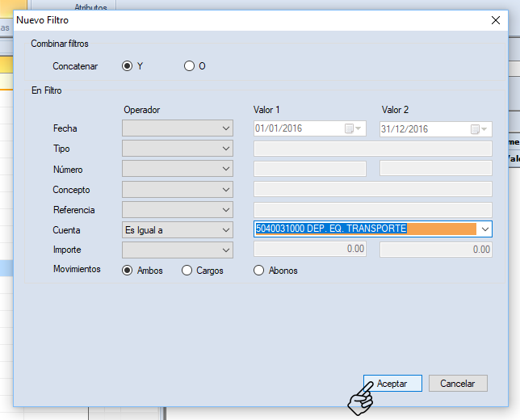Choose 'Cargos' movements option
This screenshot has width=520, height=420.
click(x=187, y=271)
